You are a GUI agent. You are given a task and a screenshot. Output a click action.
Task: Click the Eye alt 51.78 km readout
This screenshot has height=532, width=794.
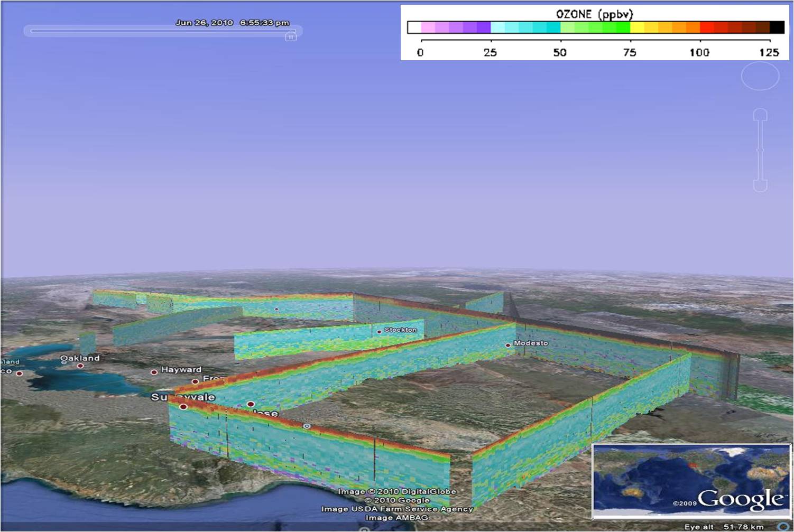pyautogui.click(x=724, y=527)
